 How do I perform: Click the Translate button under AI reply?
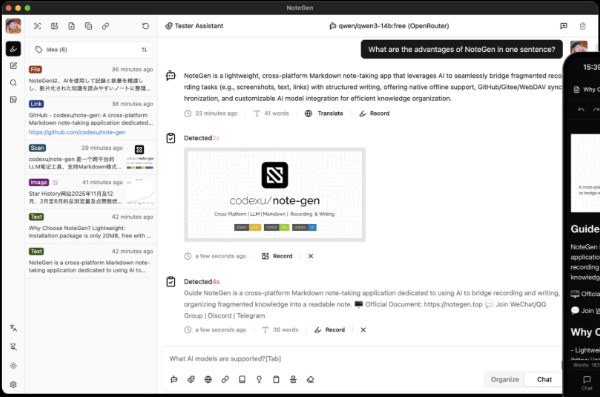[324, 113]
